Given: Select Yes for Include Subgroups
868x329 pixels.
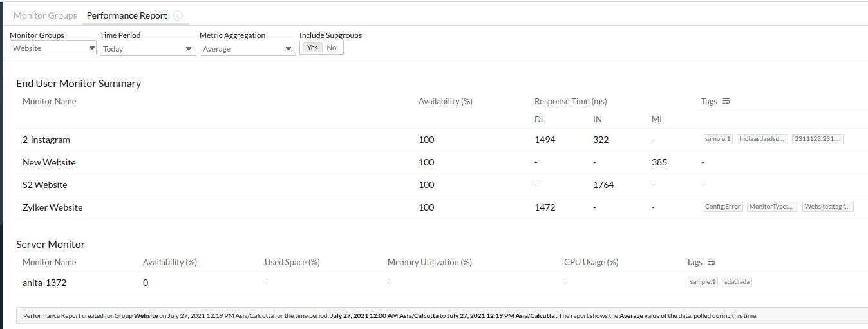Looking at the screenshot, I should click(312, 48).
